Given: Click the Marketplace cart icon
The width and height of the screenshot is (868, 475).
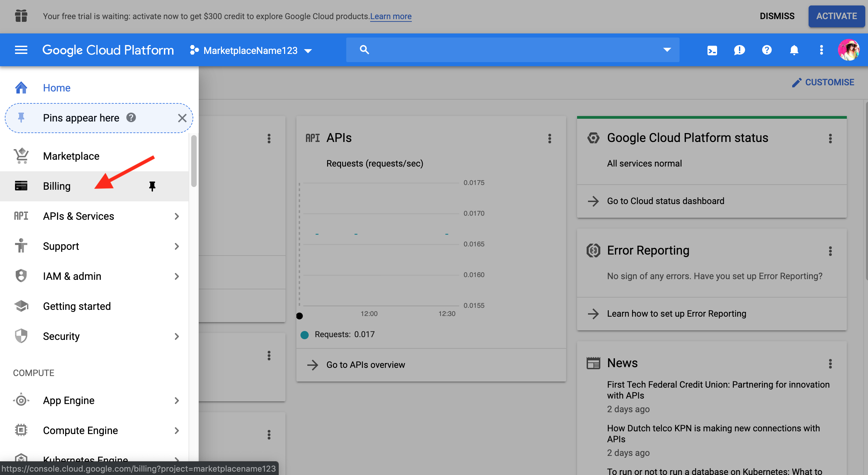Looking at the screenshot, I should pos(21,156).
